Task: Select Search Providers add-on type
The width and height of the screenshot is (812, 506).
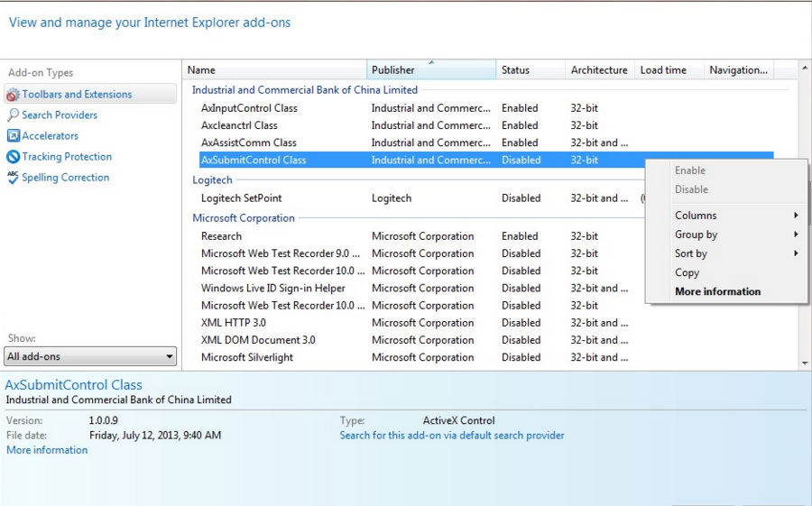Action: pyautogui.click(x=60, y=115)
